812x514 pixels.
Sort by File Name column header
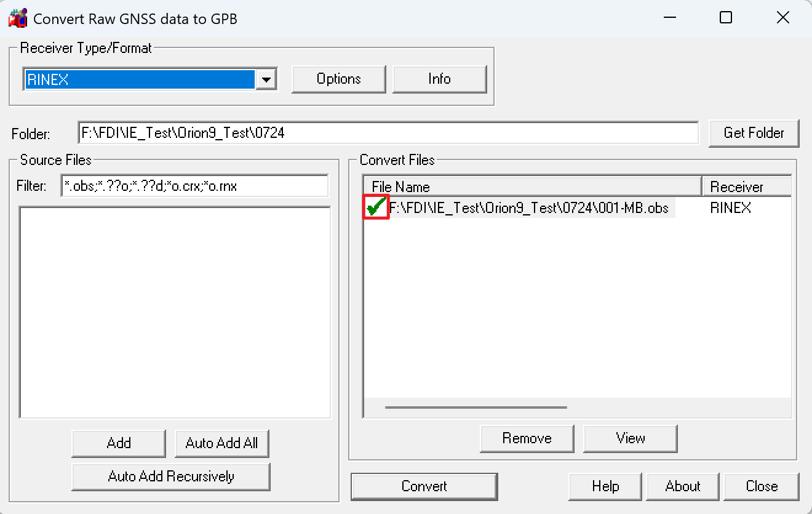pos(533,187)
